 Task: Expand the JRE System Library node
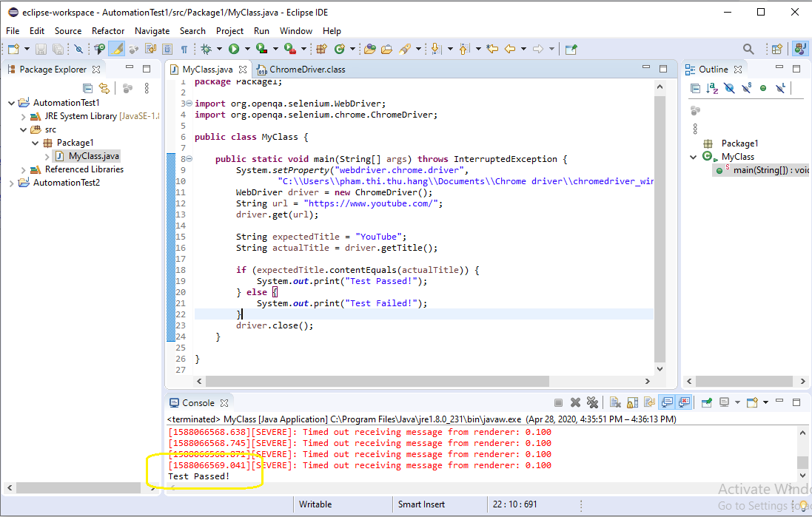pyautogui.click(x=23, y=116)
